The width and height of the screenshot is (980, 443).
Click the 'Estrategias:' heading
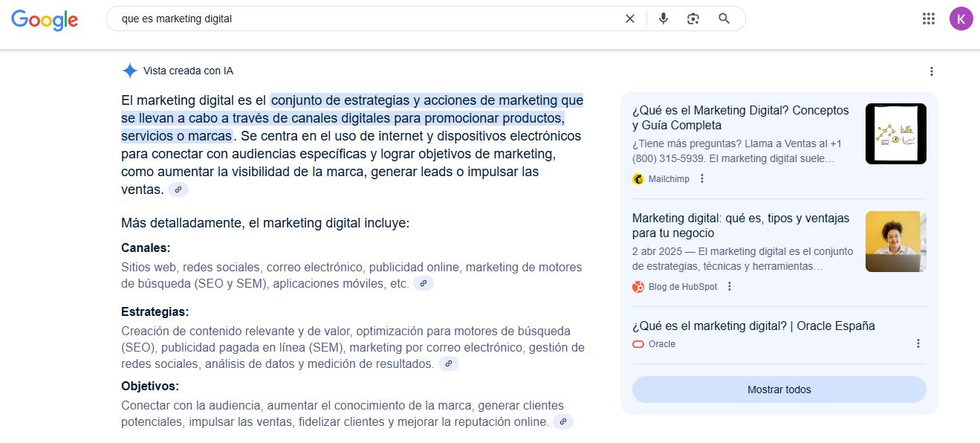point(155,311)
